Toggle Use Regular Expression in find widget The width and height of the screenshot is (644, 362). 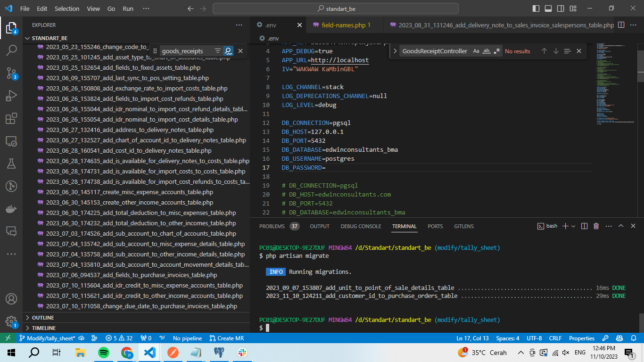(497, 51)
